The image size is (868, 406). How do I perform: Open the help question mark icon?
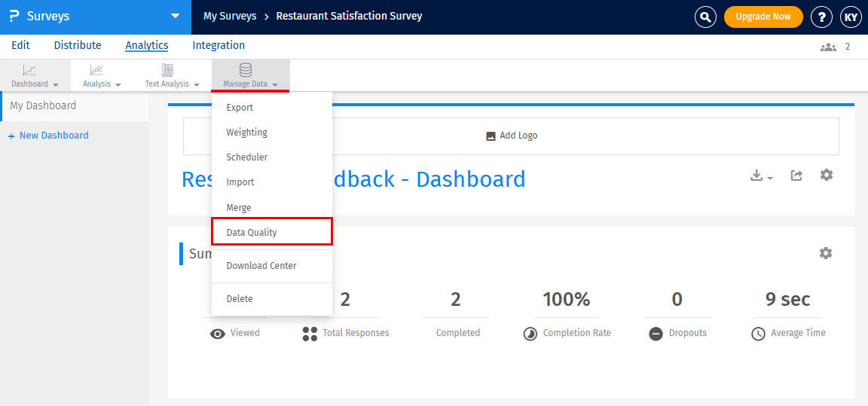point(821,17)
